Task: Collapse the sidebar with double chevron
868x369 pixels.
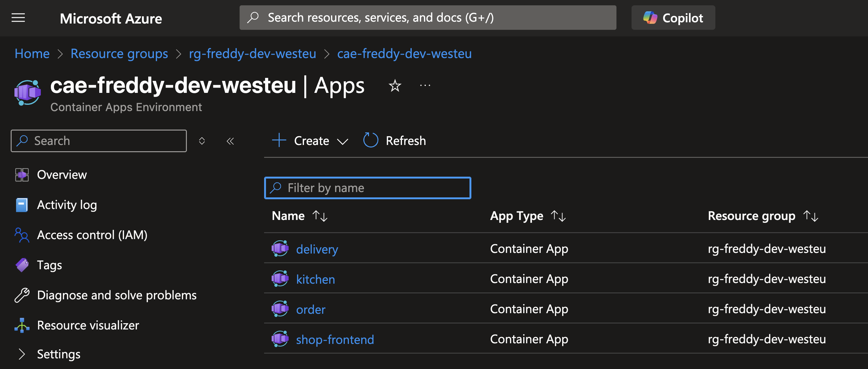Action: [x=230, y=141]
